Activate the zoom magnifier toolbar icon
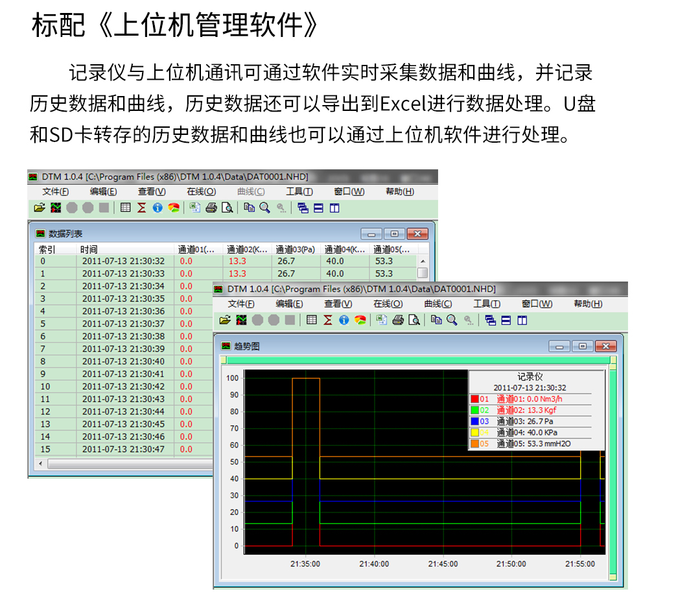700x600 pixels. pos(452,320)
